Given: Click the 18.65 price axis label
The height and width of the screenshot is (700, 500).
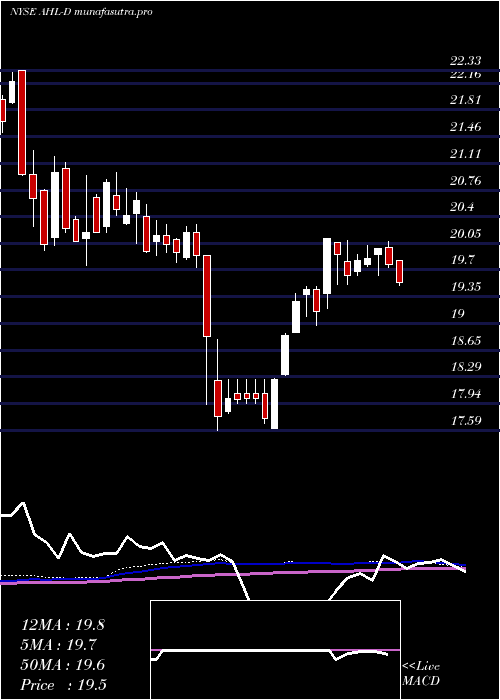Looking at the screenshot, I should point(465,341).
